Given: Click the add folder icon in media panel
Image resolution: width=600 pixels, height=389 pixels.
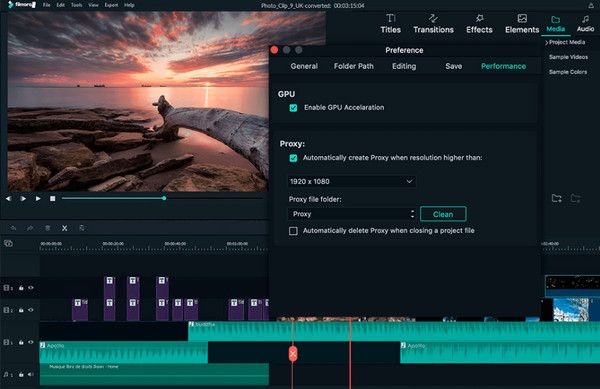Looking at the screenshot, I should (x=556, y=198).
